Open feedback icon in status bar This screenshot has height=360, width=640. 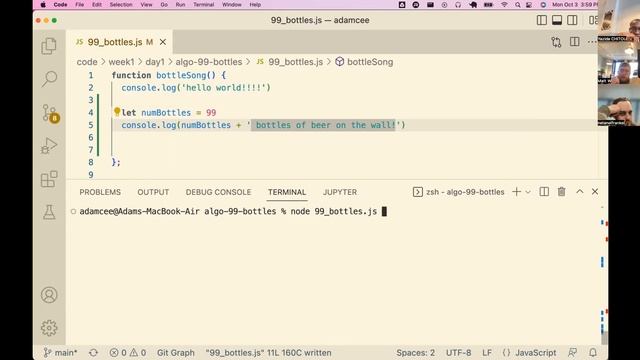point(573,352)
